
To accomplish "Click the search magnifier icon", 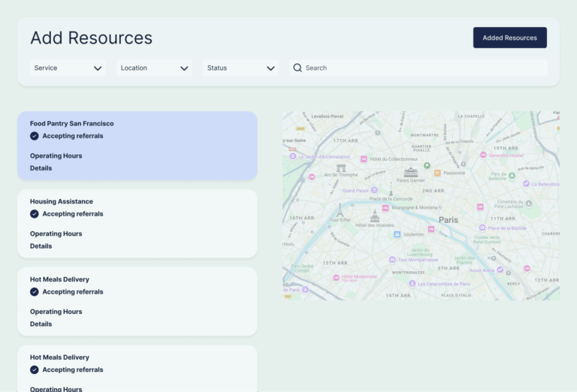I will tap(298, 68).
